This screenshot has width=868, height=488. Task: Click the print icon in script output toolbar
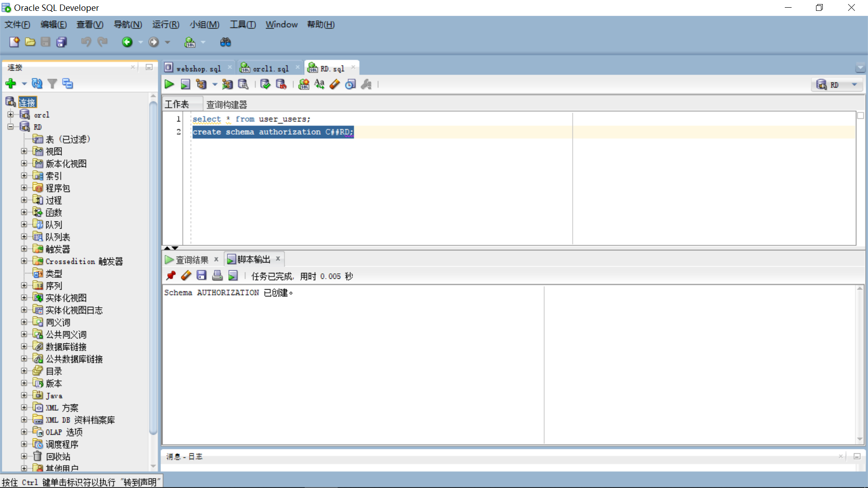(x=217, y=276)
